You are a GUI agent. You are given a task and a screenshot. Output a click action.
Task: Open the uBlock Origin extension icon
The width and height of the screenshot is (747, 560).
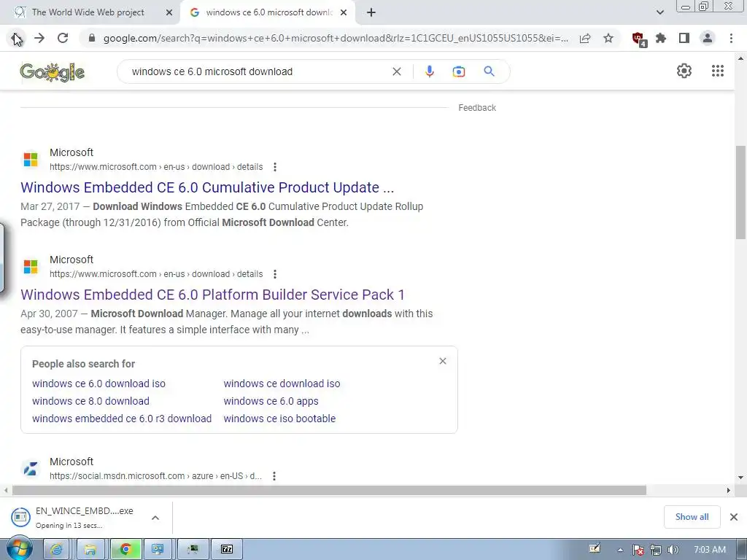[x=638, y=39]
